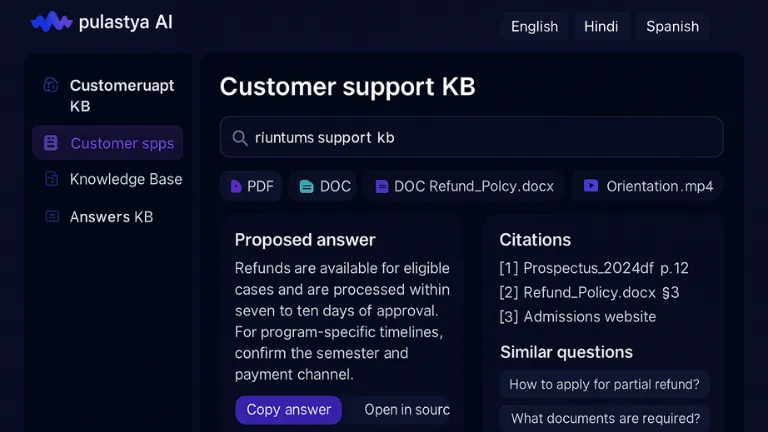Copy the proposed answer
The height and width of the screenshot is (432, 768).
[x=288, y=409]
